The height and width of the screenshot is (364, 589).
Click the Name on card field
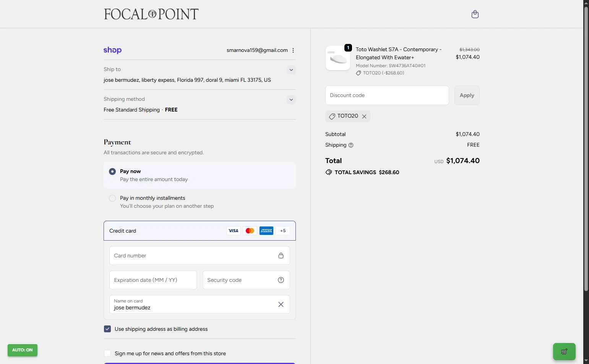(200, 304)
